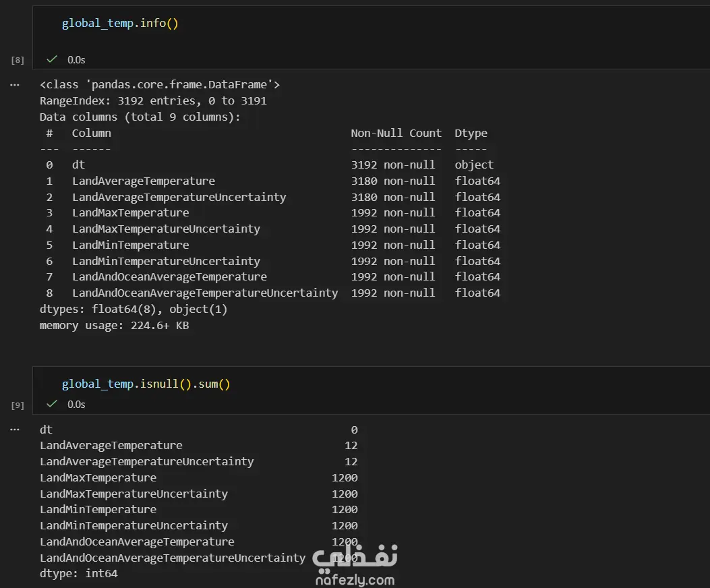This screenshot has width=710, height=588.
Task: Click the pandas DataFrame class line in output
Action: [x=160, y=85]
